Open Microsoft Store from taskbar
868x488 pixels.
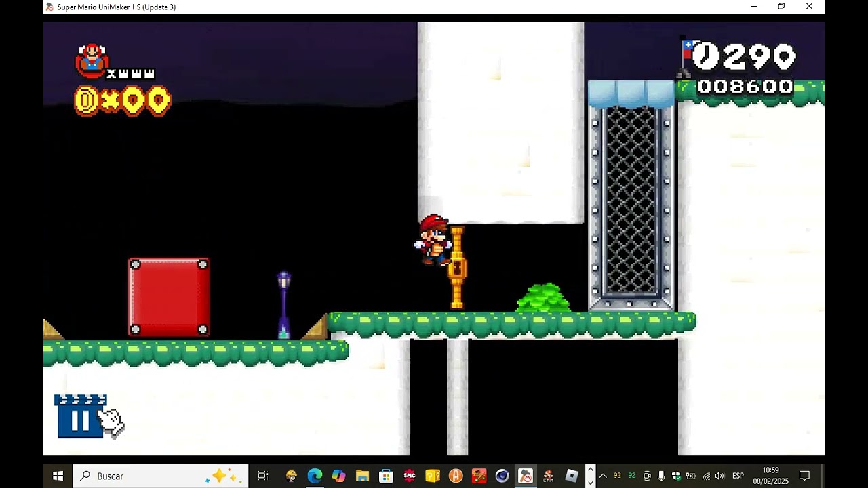click(386, 476)
